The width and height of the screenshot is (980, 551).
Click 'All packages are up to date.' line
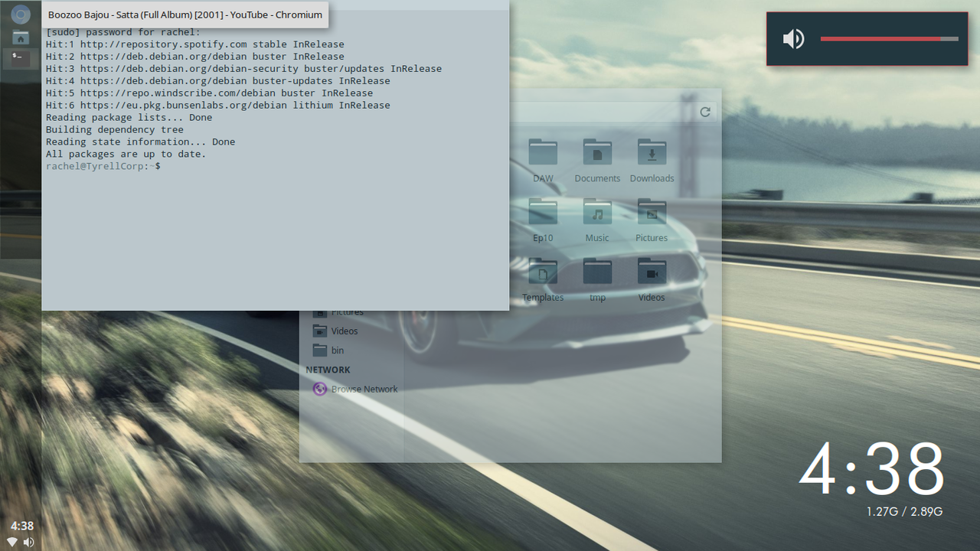click(126, 154)
